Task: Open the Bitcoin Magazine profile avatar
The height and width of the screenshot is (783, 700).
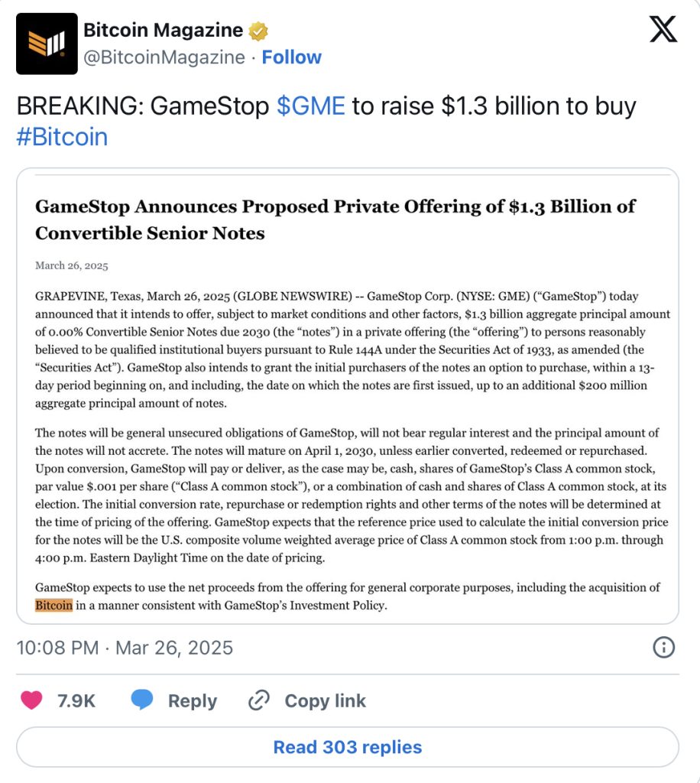Action: [x=47, y=44]
